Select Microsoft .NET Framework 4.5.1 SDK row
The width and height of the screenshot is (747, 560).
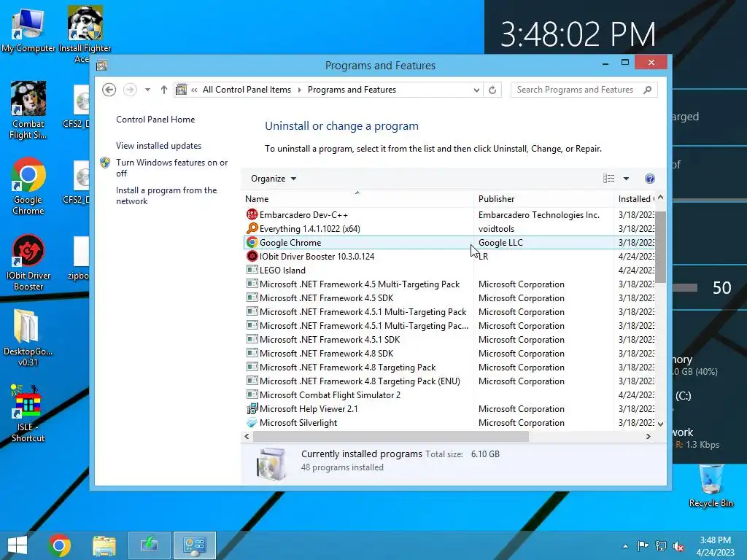(449, 340)
